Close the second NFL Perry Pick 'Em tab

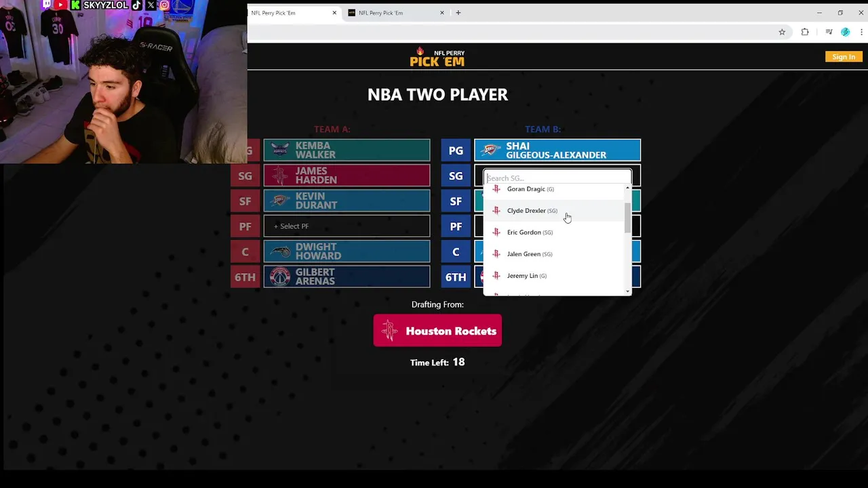point(442,13)
